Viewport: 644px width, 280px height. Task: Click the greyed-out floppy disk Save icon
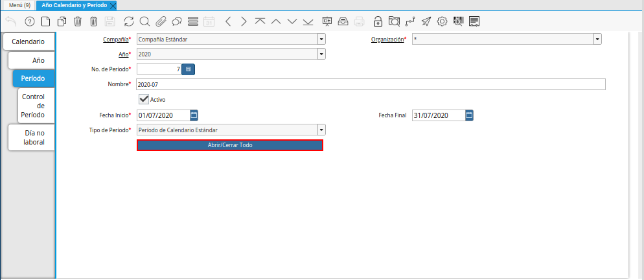click(109, 21)
